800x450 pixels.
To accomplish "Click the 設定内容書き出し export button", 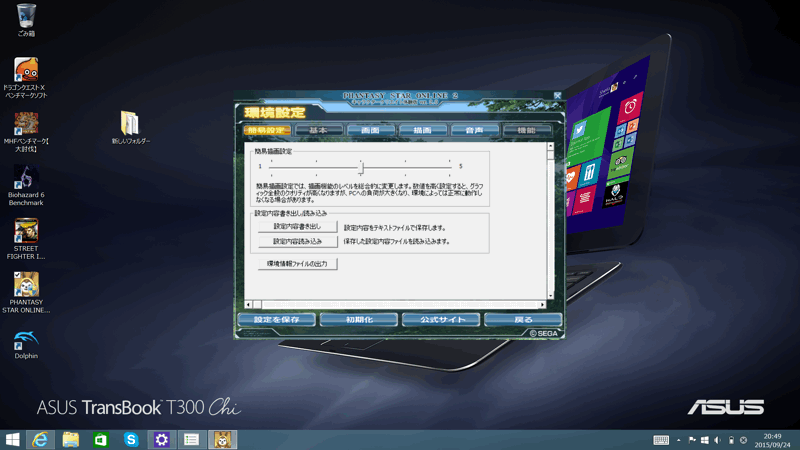I will (298, 227).
